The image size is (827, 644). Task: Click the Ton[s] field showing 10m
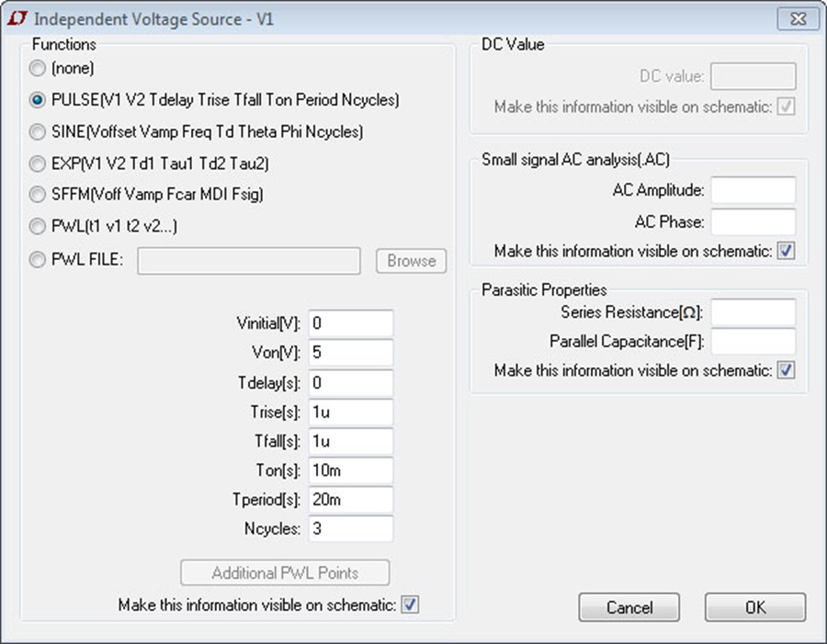[351, 470]
